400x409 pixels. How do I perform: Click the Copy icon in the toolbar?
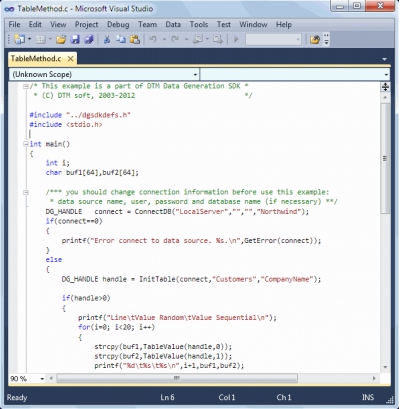(x=121, y=39)
